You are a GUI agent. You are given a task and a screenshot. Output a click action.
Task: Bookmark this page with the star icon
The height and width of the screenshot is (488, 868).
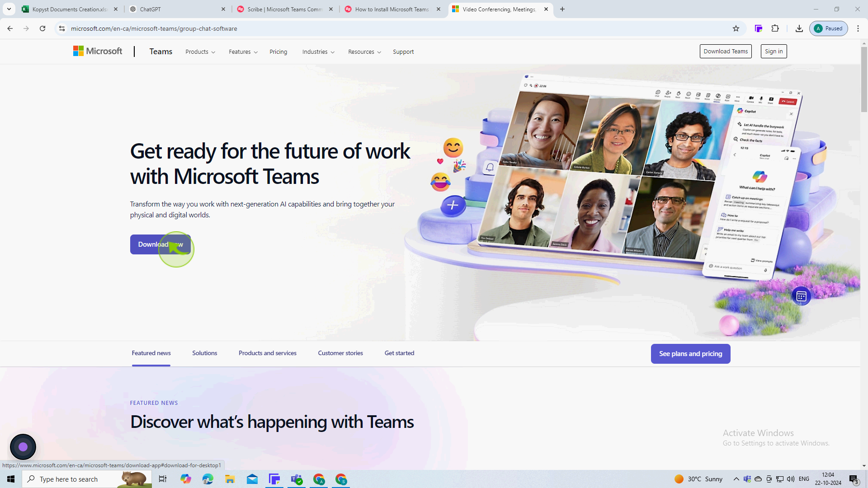[736, 28]
